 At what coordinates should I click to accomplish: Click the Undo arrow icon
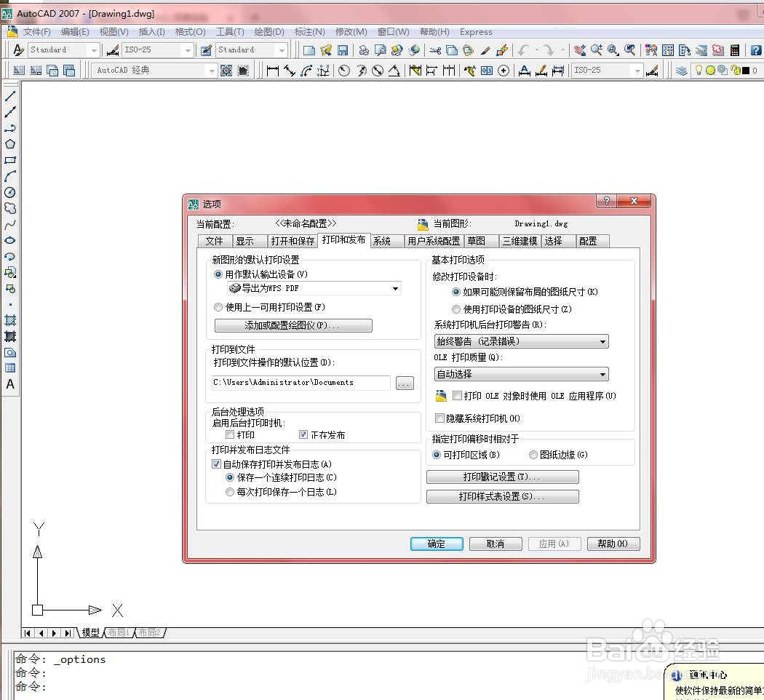(x=524, y=50)
